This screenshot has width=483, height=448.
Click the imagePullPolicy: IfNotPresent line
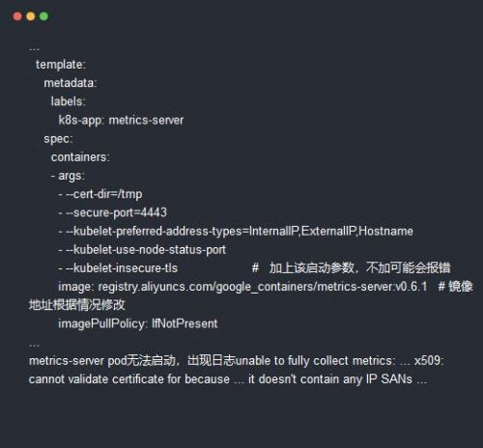pyautogui.click(x=138, y=323)
